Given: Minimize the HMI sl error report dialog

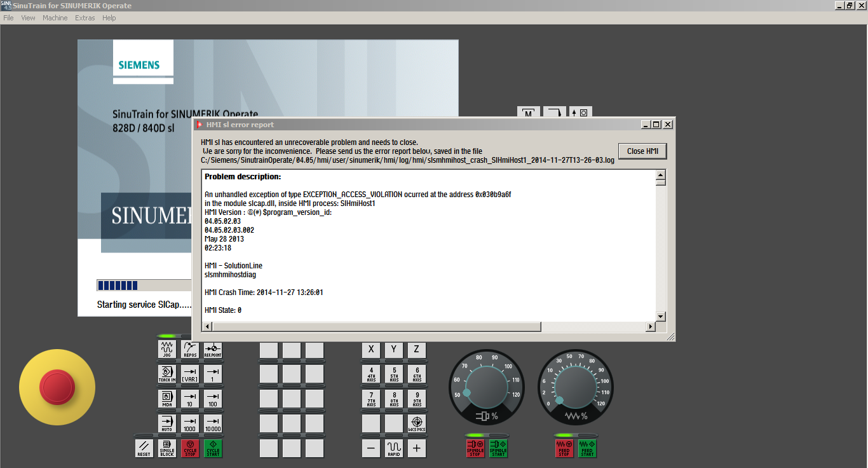Looking at the screenshot, I should pyautogui.click(x=646, y=125).
